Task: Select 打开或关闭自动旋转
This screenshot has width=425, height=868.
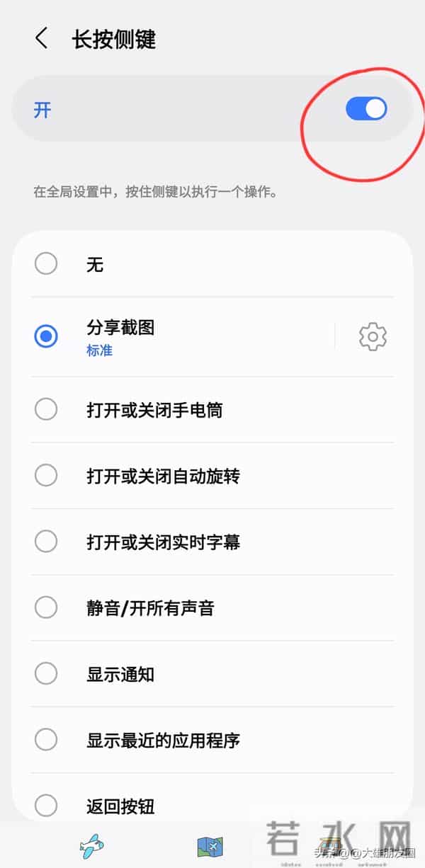Action: point(45,475)
